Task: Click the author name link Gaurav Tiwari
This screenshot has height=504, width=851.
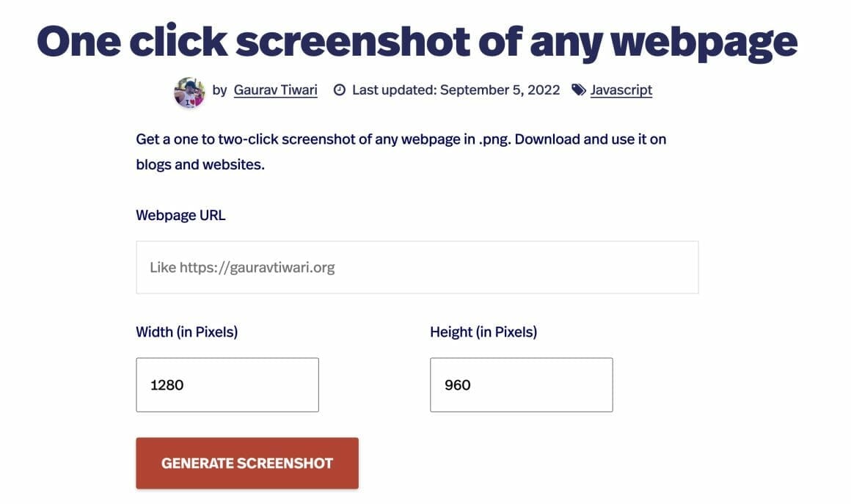Action: coord(275,90)
